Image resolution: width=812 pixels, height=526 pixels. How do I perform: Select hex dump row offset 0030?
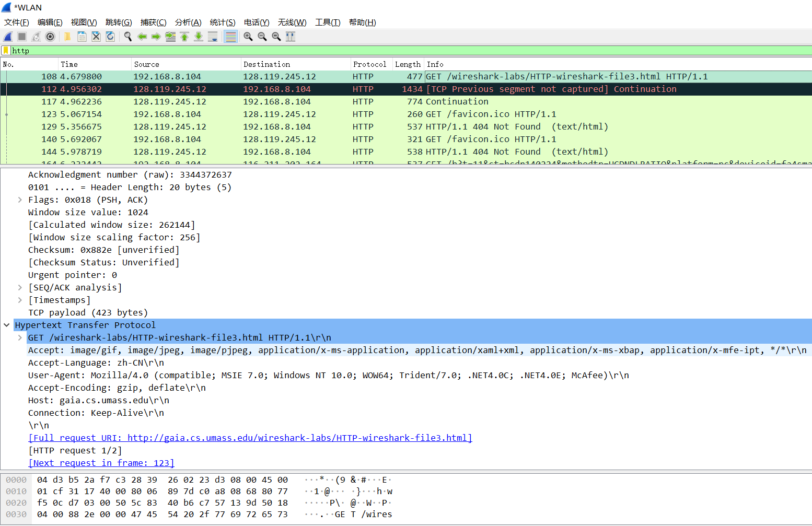pyautogui.click(x=199, y=515)
